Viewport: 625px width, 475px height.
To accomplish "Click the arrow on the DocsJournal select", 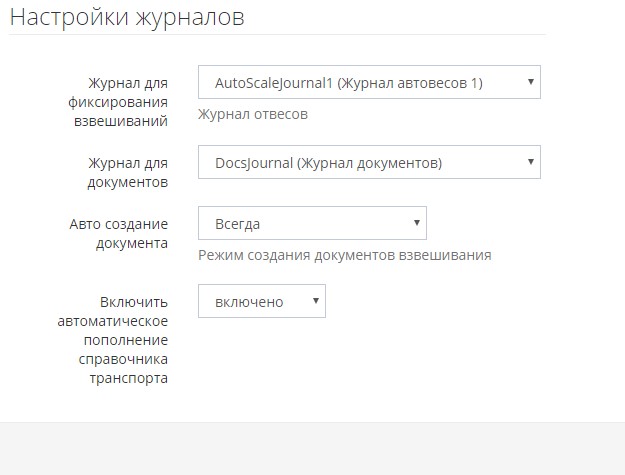I will [x=529, y=162].
